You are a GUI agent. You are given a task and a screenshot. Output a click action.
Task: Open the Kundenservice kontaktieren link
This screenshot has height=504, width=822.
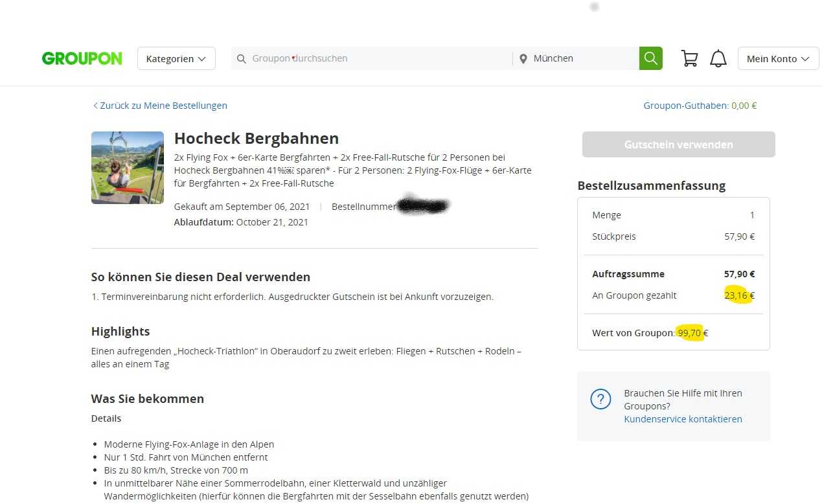pos(683,419)
